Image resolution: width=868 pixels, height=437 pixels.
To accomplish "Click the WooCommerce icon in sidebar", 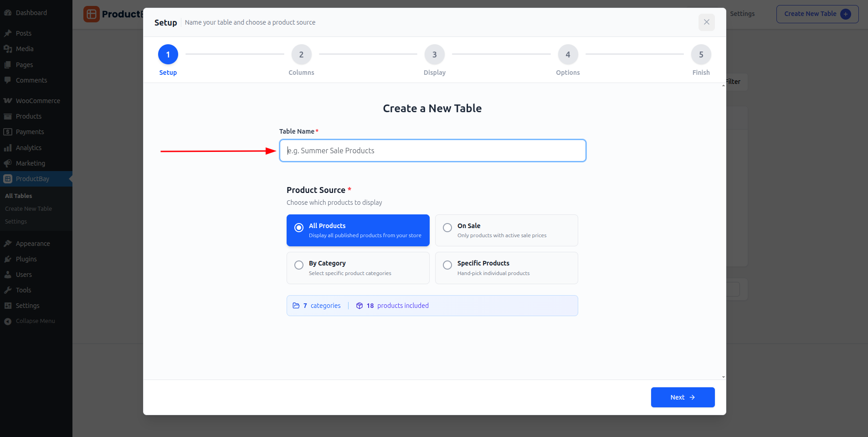I will (8, 101).
